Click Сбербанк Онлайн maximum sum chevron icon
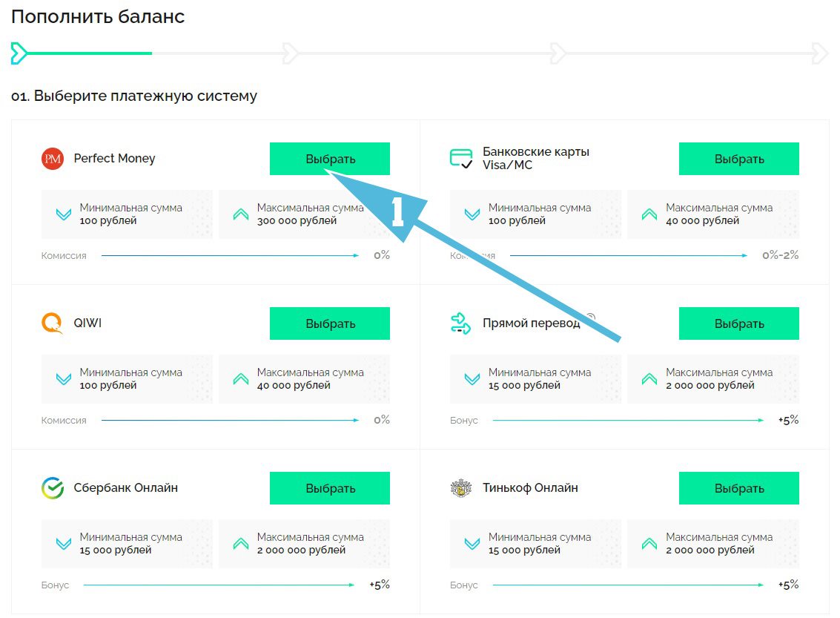Viewport: 840px width, 618px height. click(241, 544)
